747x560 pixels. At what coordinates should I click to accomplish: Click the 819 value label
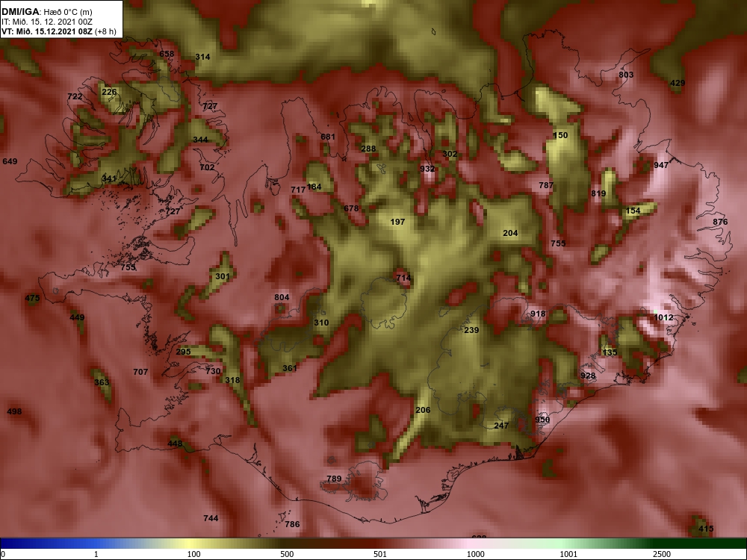[x=598, y=193]
